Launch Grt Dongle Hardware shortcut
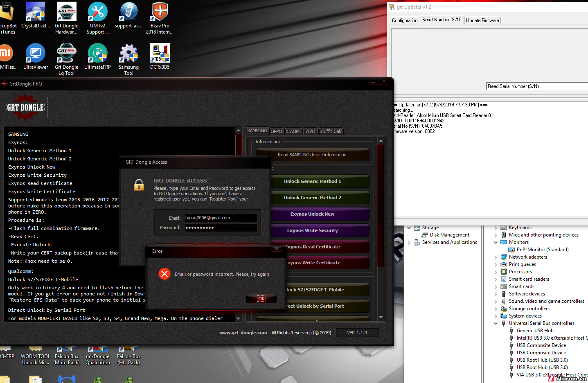 (x=66, y=18)
